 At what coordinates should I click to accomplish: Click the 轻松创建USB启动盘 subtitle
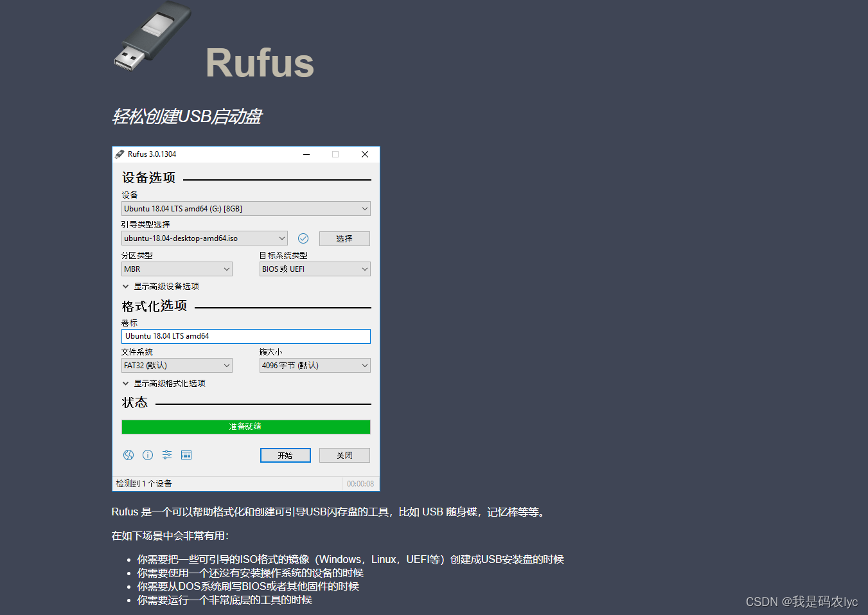[187, 116]
